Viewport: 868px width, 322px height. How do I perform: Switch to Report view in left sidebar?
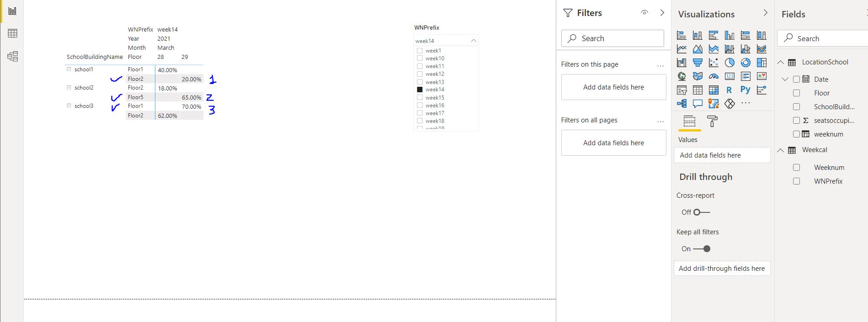[x=12, y=11]
